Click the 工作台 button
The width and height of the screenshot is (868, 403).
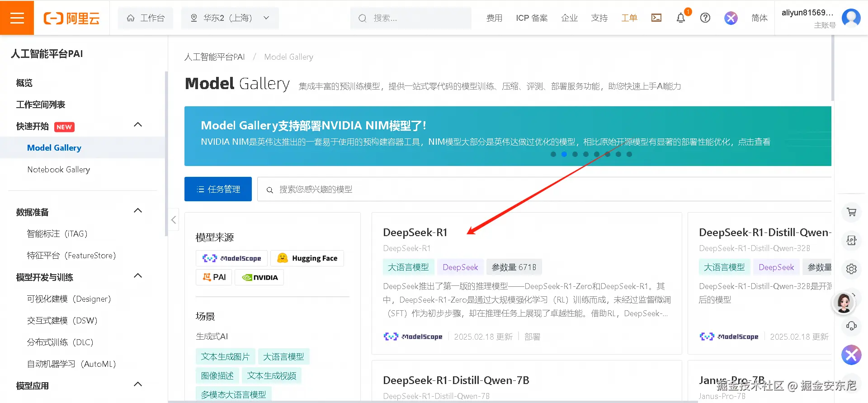tap(146, 18)
